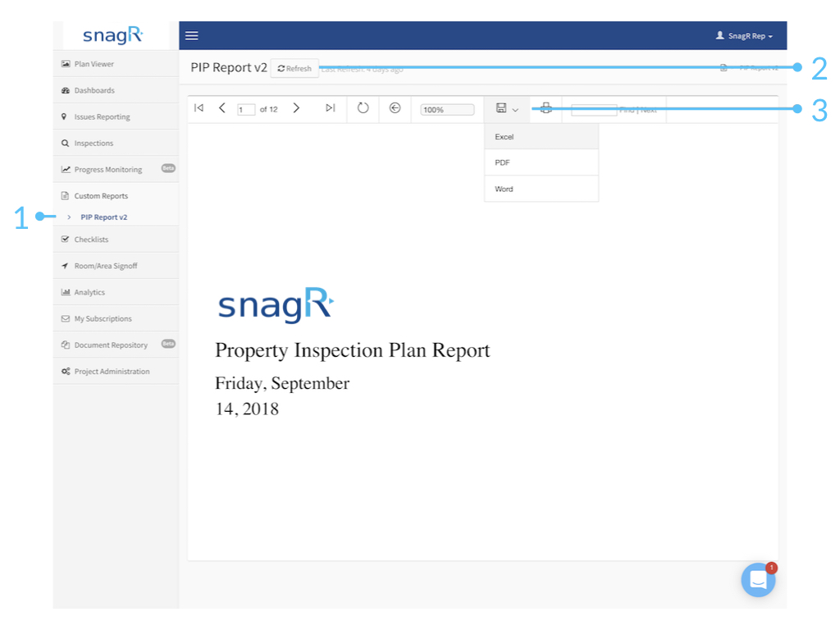Open Inspections from the sidebar
This screenshot has height=630, width=840.
(116, 143)
